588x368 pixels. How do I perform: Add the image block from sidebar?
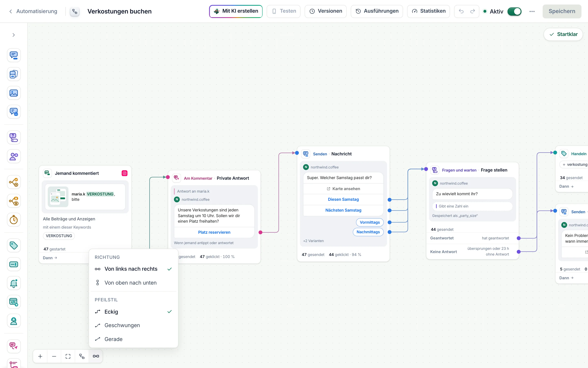[x=14, y=93]
